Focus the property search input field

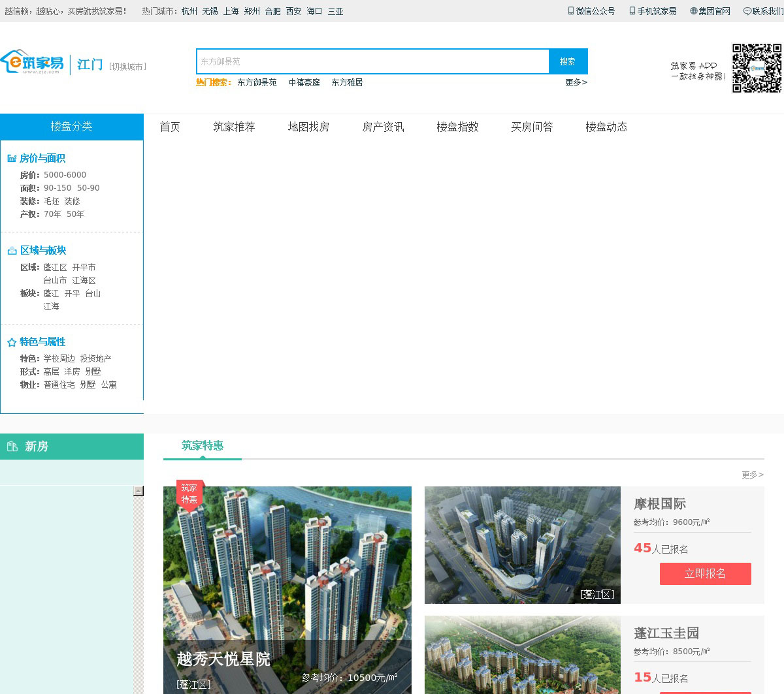(372, 61)
